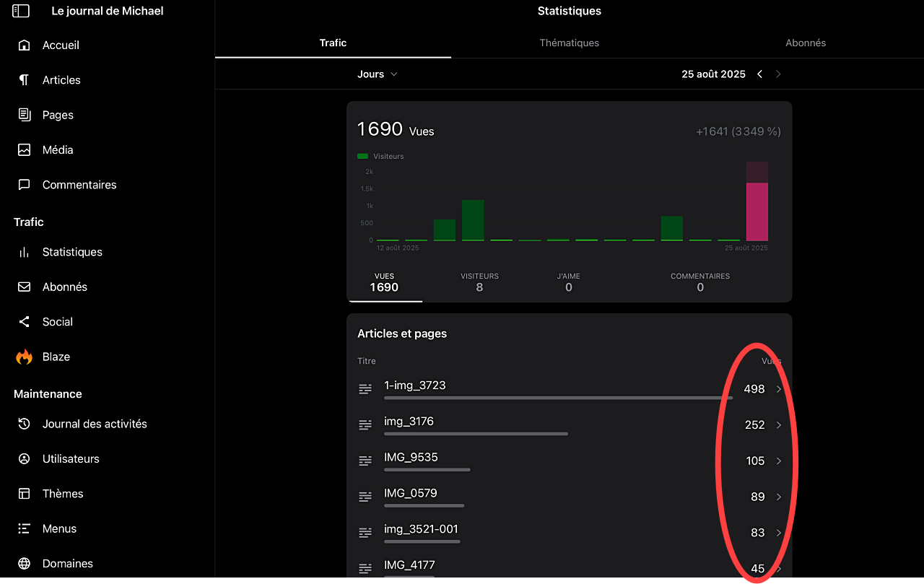
Task: Click the Journal des activités history icon
Action: 24,424
